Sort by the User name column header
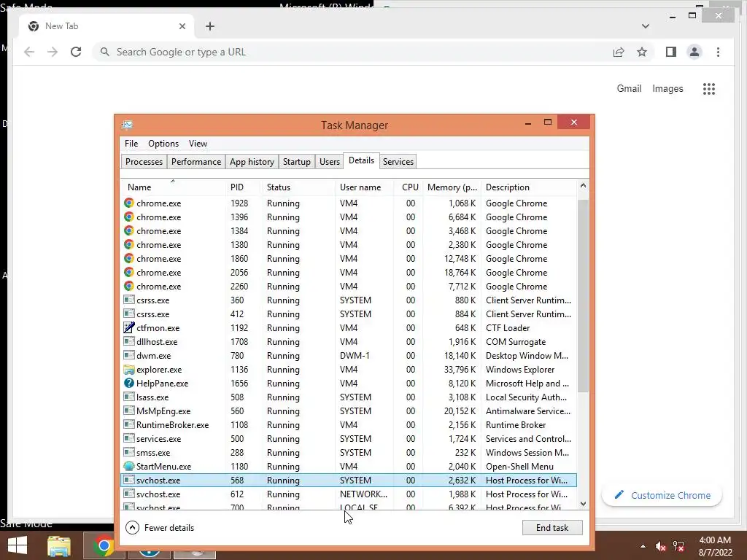The image size is (747, 560). click(x=365, y=187)
